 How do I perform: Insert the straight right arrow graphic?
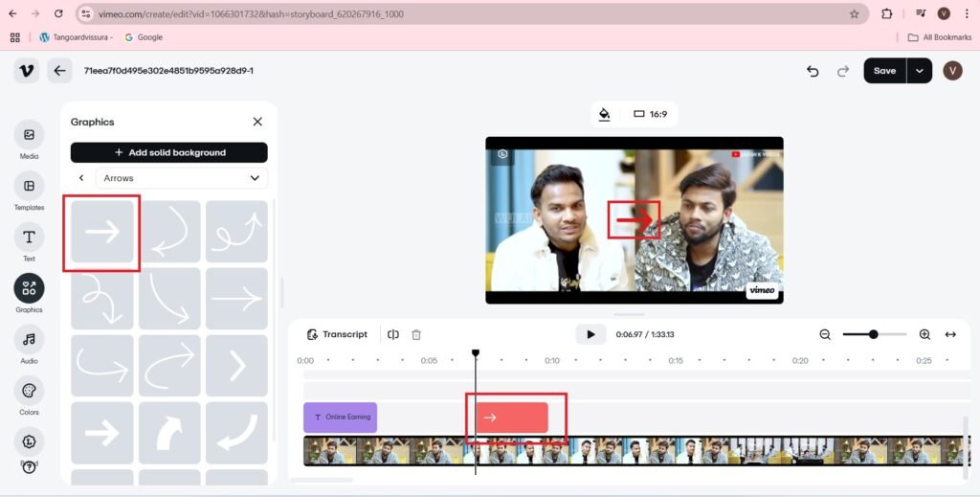[x=101, y=232]
